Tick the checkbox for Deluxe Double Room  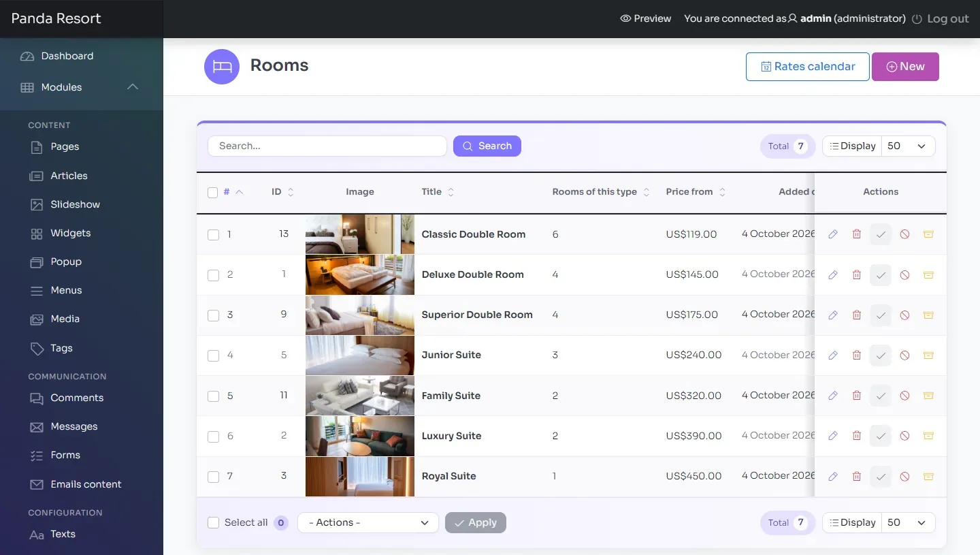(x=213, y=275)
